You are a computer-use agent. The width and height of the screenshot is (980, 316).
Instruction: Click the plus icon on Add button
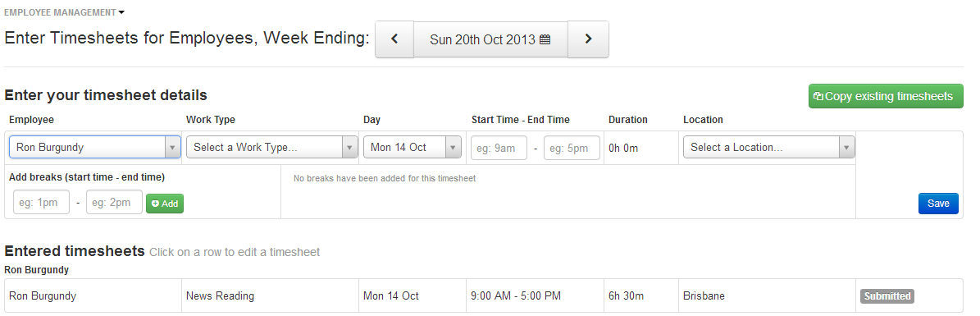point(156,204)
